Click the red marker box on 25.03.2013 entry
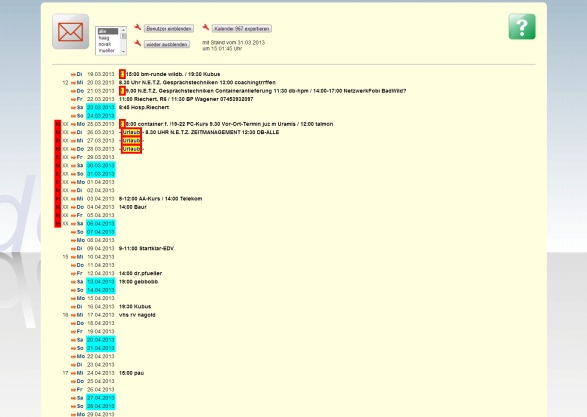 [x=122, y=124]
